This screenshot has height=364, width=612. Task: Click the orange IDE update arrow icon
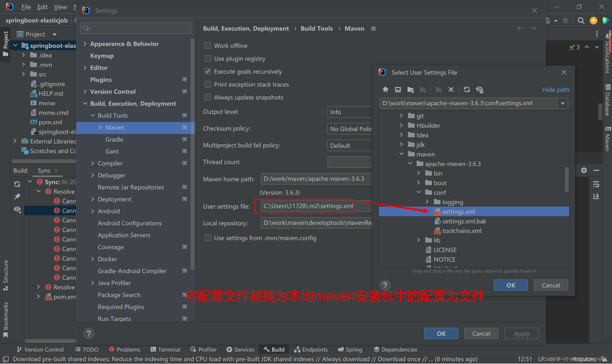[593, 21]
